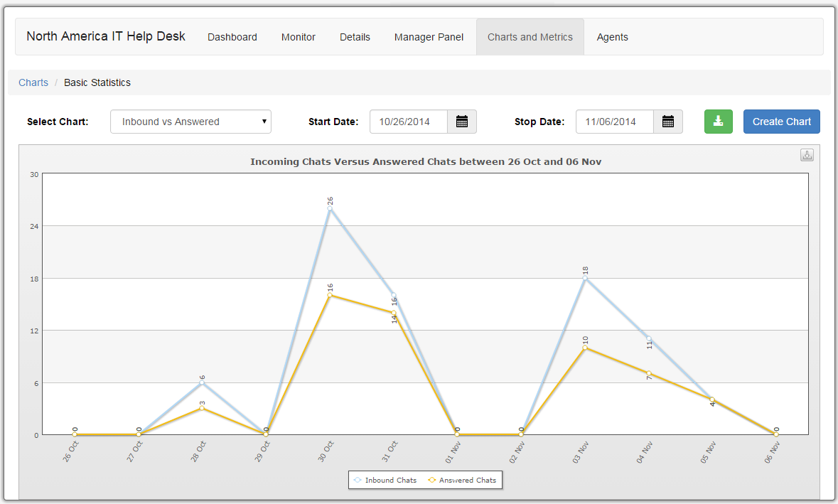Click the 03 Nov answered point labeled 10
Image resolution: width=838 pixels, height=504 pixels.
585,348
